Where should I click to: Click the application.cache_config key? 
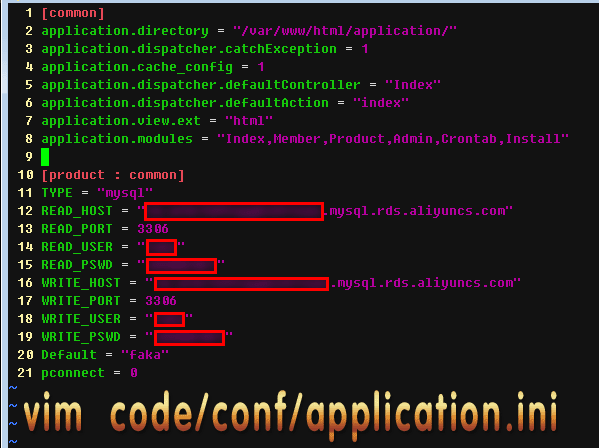pyautogui.click(x=137, y=67)
